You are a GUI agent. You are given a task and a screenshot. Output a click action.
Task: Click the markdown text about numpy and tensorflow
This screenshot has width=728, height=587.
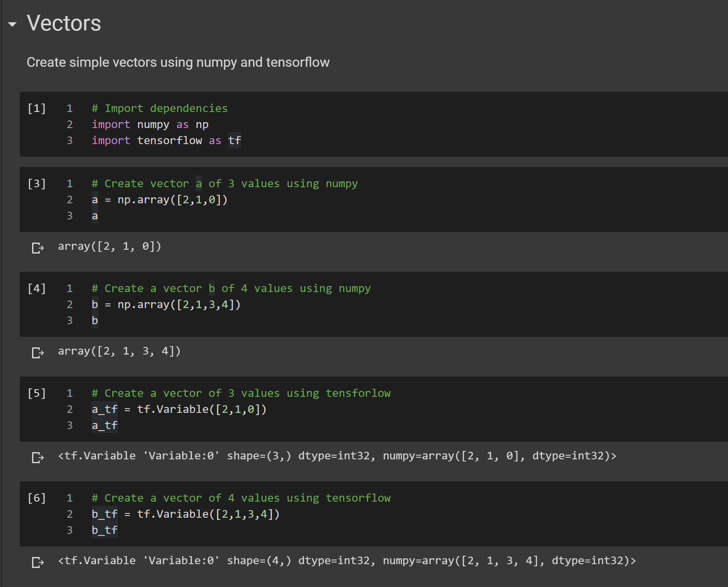point(178,62)
